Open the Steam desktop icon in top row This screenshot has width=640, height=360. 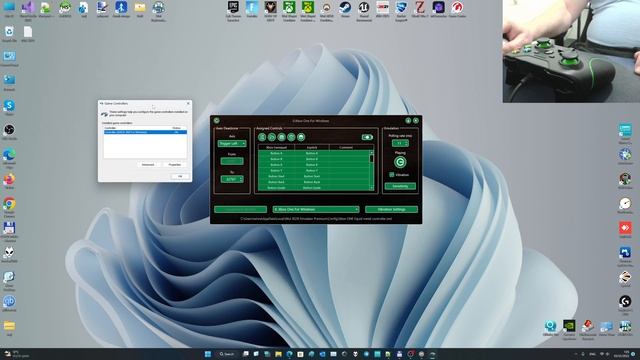coord(345,10)
